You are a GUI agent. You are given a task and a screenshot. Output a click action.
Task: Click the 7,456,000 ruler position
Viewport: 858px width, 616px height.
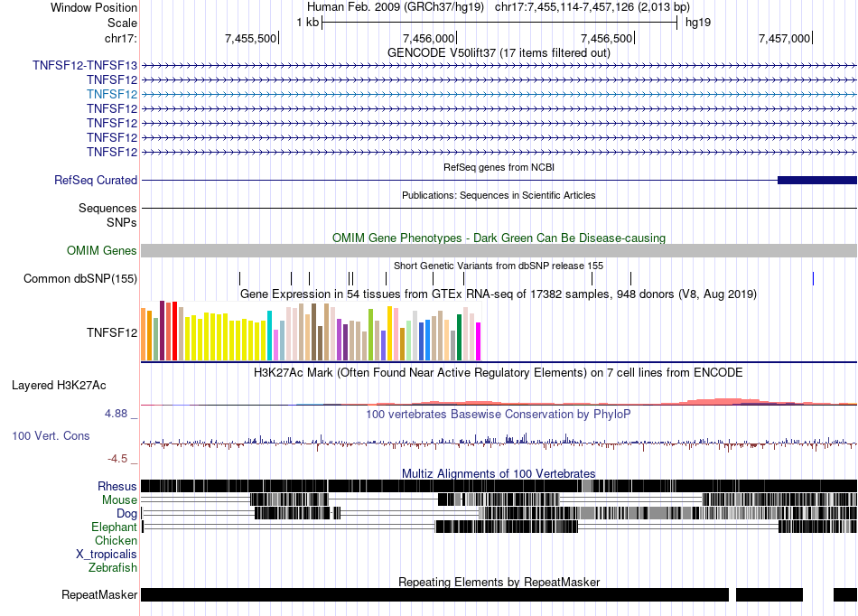tap(428, 38)
